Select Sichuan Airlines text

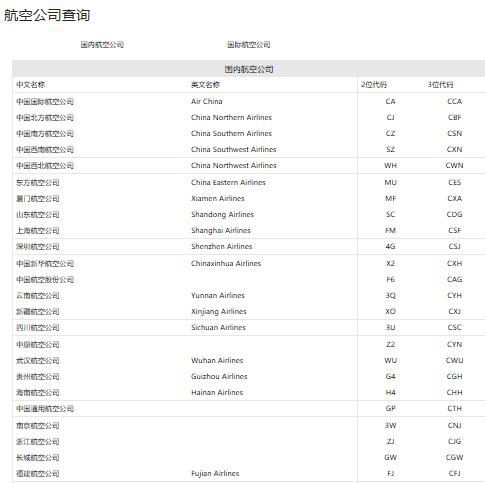(x=218, y=327)
